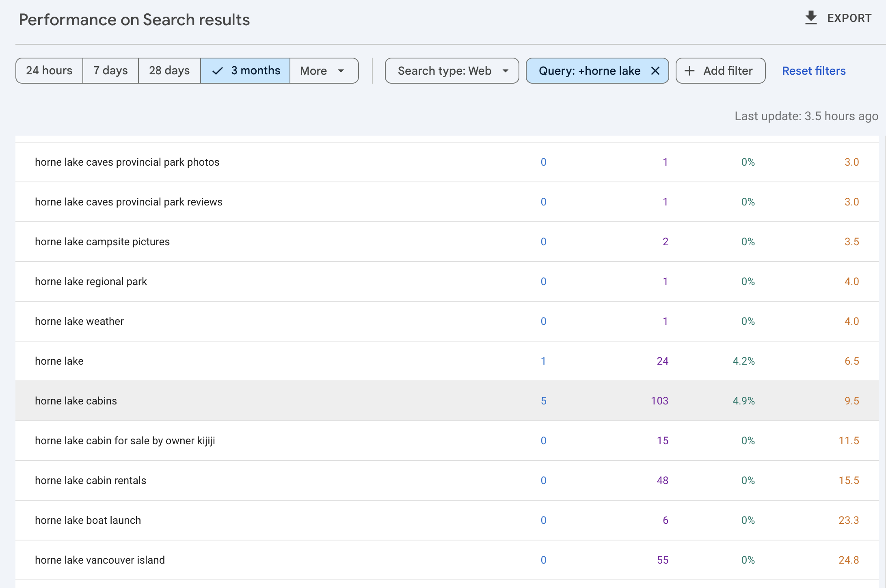The height and width of the screenshot is (588, 886).
Task: Click horne lake boat launch row
Action: (x=88, y=520)
